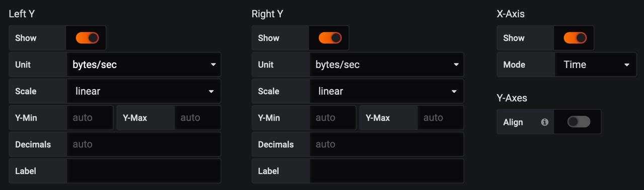This screenshot has height=190, width=644.
Task: Expand the Right Y Unit dropdown
Action: (x=387, y=65)
